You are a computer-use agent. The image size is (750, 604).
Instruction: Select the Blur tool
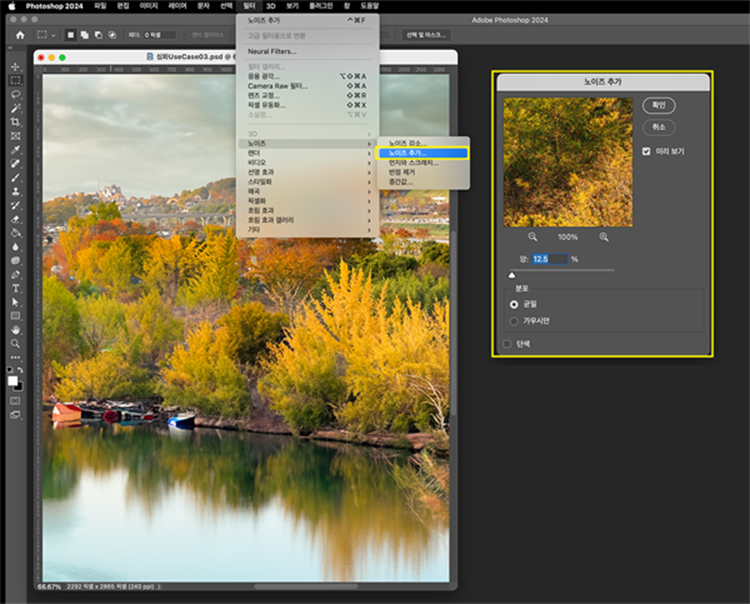[x=15, y=247]
